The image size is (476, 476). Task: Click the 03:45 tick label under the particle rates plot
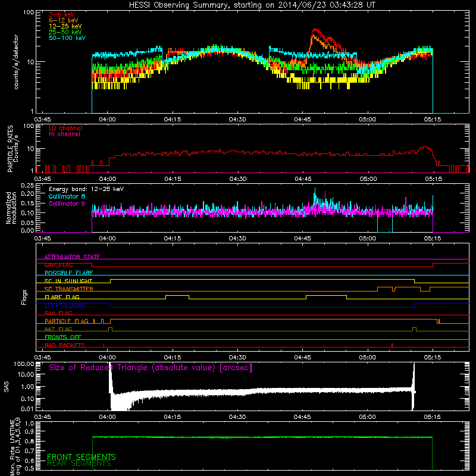click(42, 179)
